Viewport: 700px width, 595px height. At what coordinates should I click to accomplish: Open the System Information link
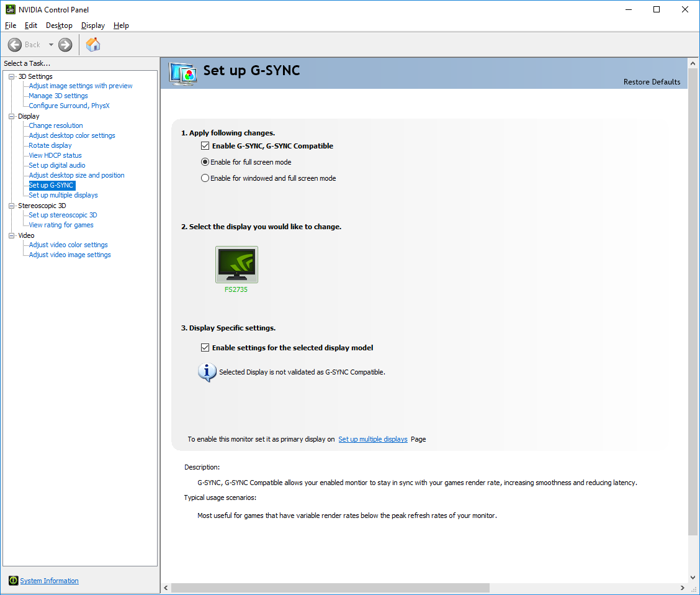click(x=49, y=581)
